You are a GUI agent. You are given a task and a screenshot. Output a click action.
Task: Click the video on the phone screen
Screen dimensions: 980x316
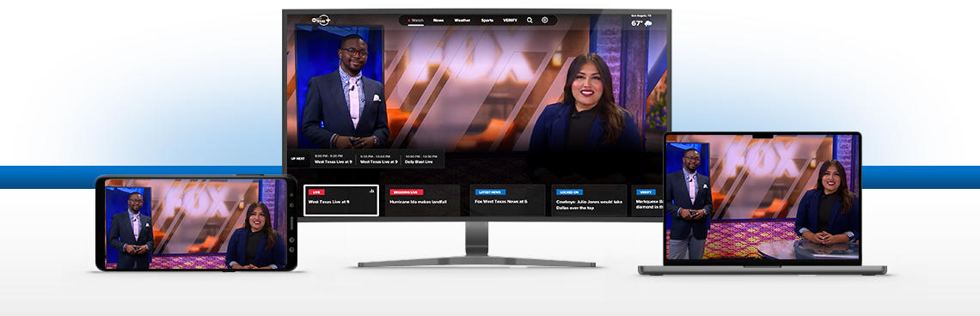coord(196,223)
